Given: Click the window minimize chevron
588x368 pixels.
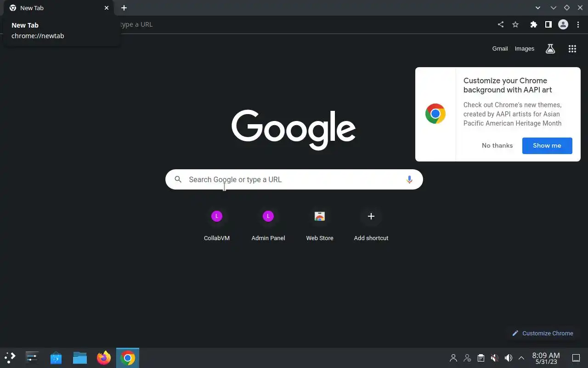Looking at the screenshot, I should click(554, 8).
